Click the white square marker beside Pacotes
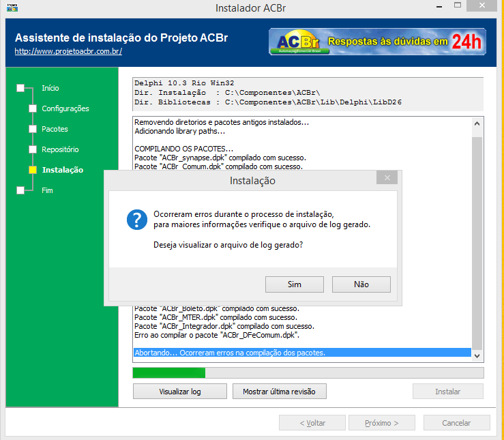The width and height of the screenshot is (504, 440). click(33, 129)
